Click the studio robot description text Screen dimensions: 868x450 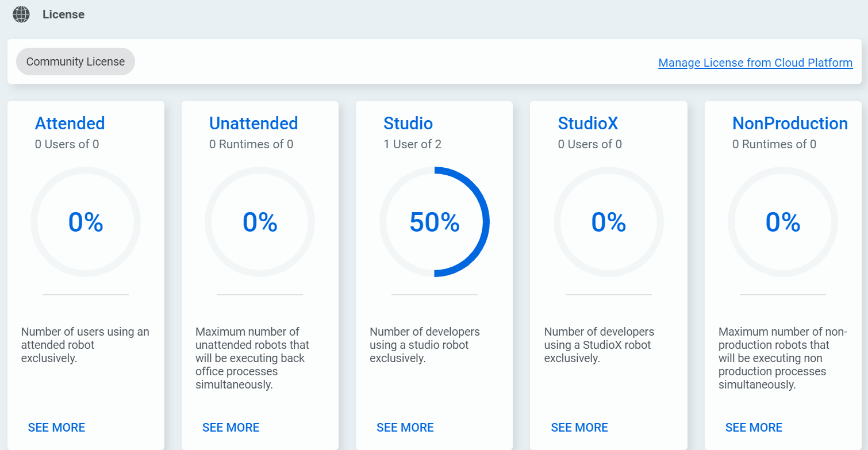pyautogui.click(x=425, y=345)
